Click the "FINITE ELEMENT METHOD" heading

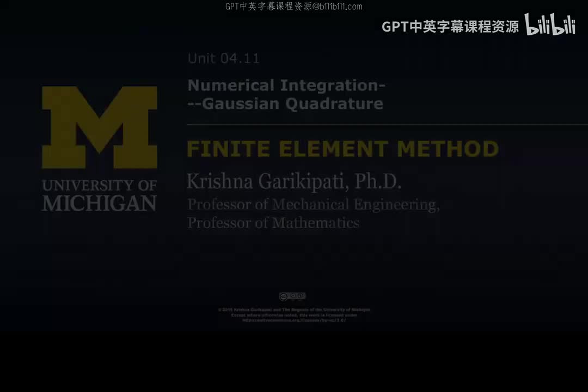click(x=343, y=149)
